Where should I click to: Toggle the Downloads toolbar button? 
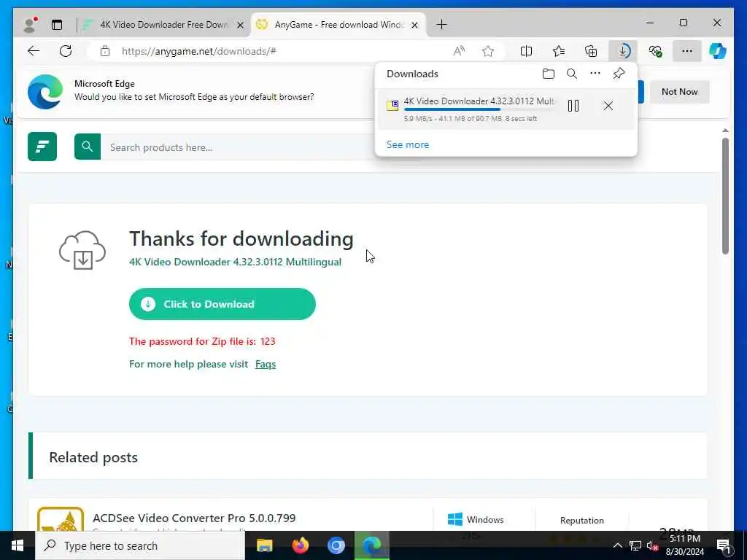[623, 51]
